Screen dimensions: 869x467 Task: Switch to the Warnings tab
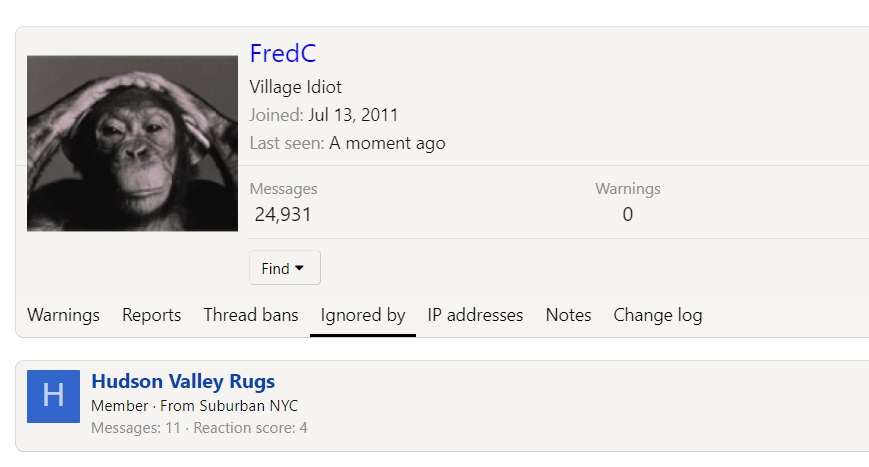[63, 315]
